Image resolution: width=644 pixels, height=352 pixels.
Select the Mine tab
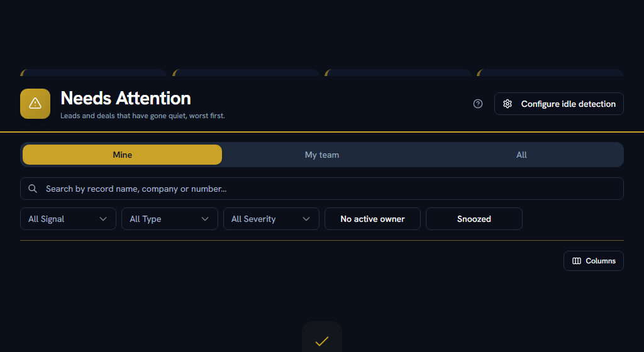(123, 155)
